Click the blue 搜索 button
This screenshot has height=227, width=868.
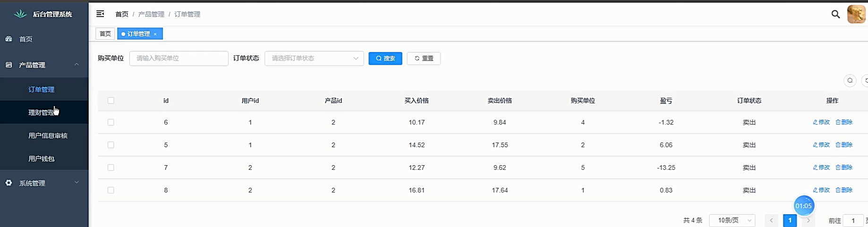click(385, 59)
